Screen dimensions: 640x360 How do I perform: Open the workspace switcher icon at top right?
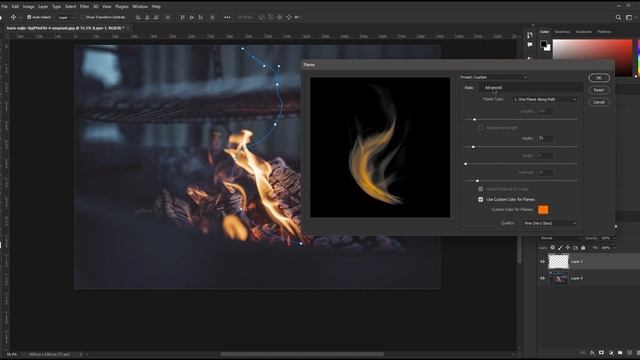point(629,17)
